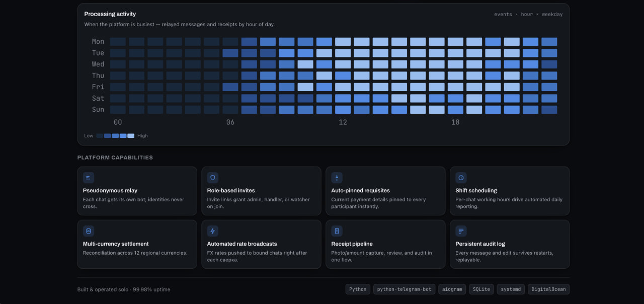Click the Sunday heatmap cell at hour 18

point(455,109)
